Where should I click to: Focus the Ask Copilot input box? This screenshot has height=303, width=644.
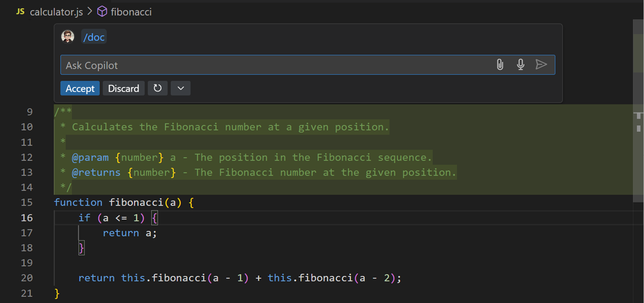pyautogui.click(x=274, y=65)
